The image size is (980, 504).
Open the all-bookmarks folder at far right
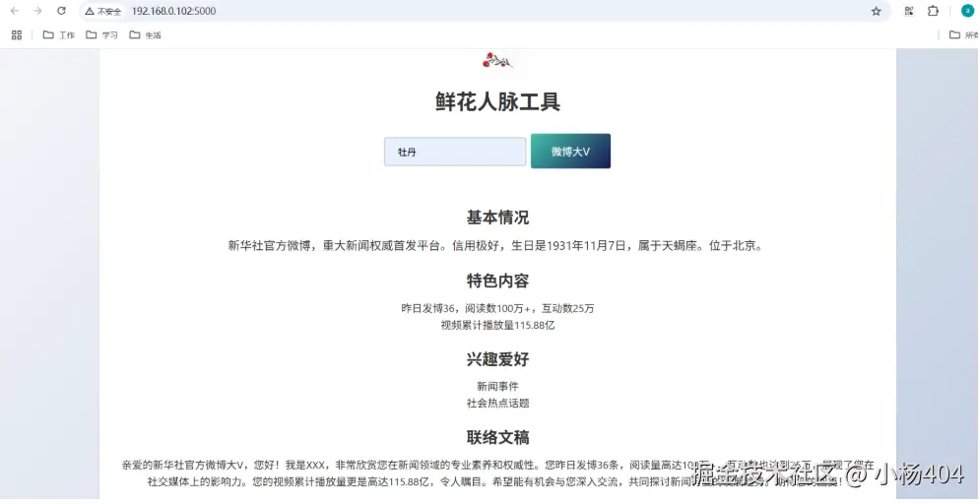[963, 35]
